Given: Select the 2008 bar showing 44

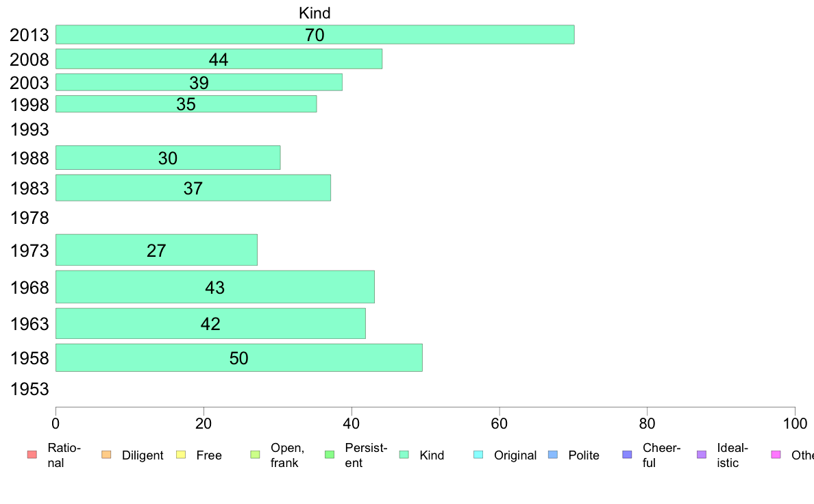Looking at the screenshot, I should click(x=219, y=59).
